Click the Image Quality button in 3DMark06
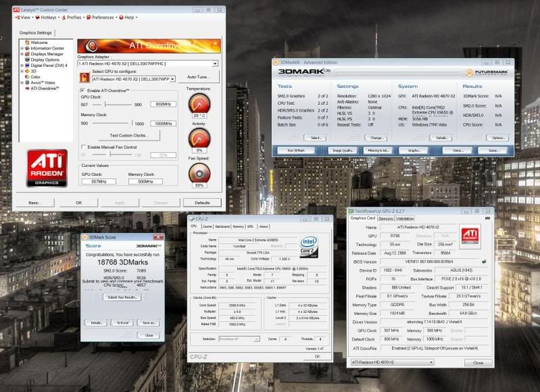The image size is (540, 392). coord(343,151)
